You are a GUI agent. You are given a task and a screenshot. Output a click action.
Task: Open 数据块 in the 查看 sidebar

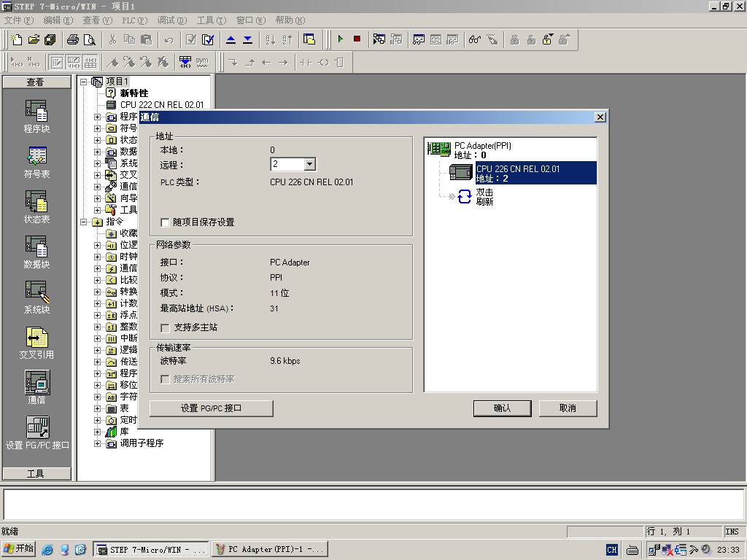coord(36,252)
